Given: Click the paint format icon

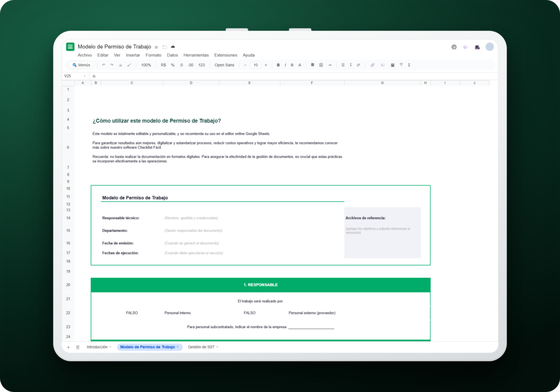Looking at the screenshot, I should (129, 65).
